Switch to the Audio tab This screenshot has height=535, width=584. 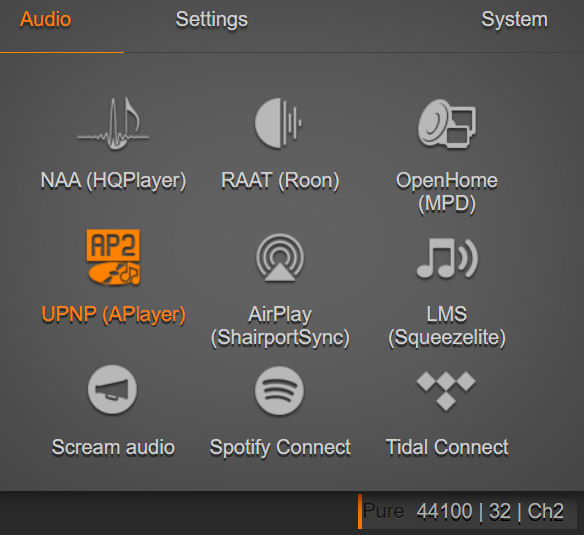coord(45,19)
